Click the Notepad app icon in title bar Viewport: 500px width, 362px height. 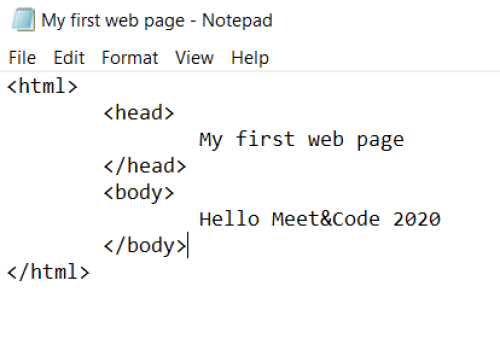click(x=23, y=20)
